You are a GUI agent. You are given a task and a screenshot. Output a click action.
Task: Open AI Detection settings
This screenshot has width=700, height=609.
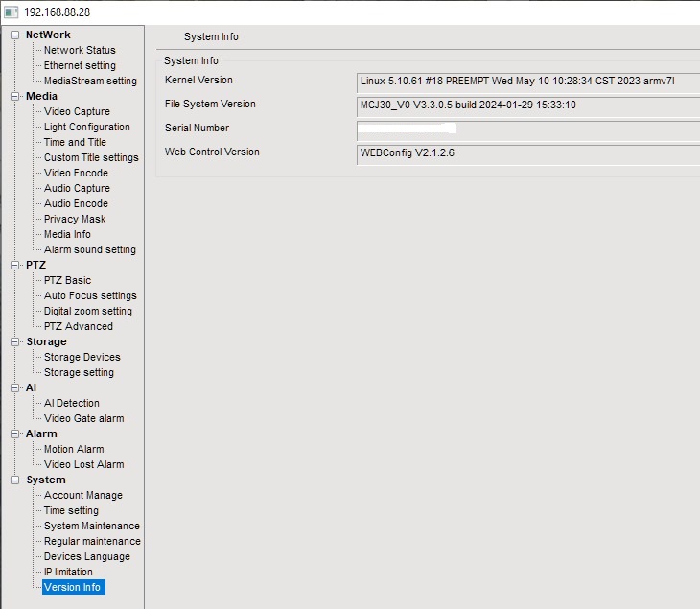pyautogui.click(x=71, y=403)
